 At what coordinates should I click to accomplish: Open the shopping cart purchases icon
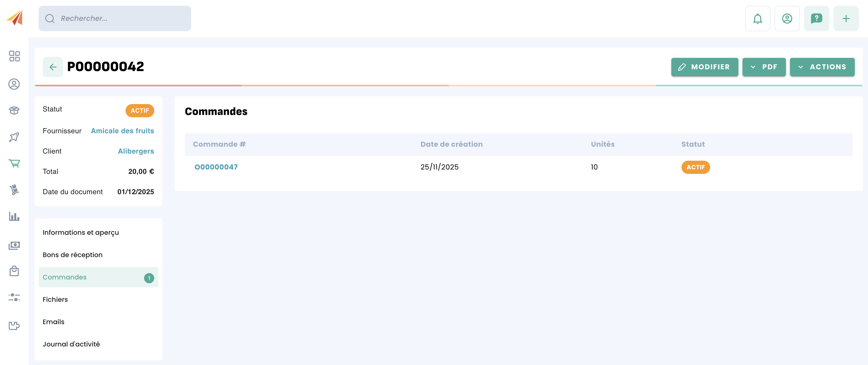pos(14,163)
